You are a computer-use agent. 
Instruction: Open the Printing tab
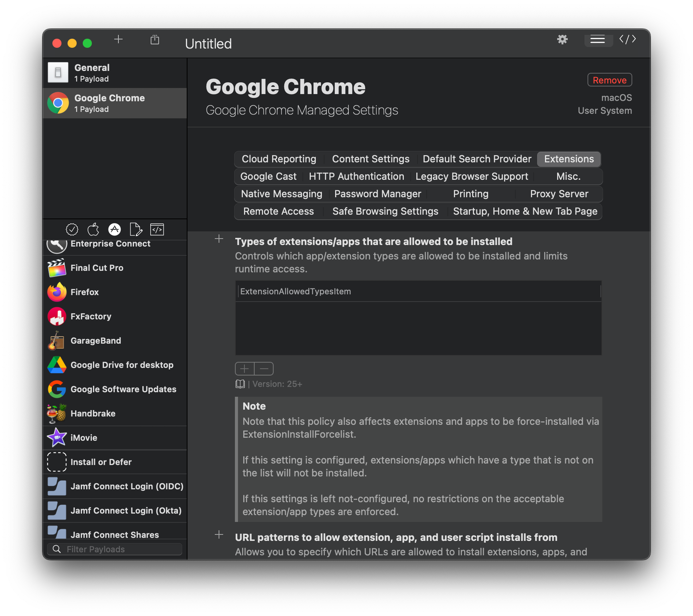[471, 194]
